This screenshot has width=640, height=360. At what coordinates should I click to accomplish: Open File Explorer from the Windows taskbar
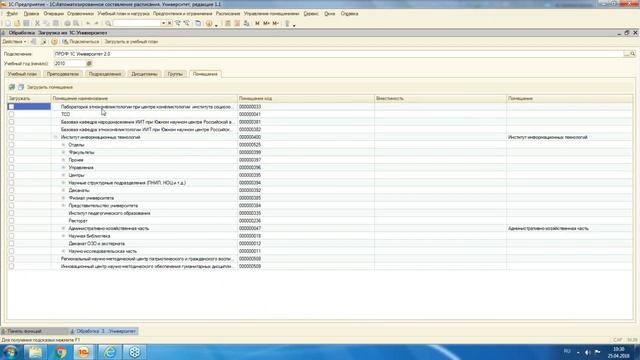(x=36, y=352)
